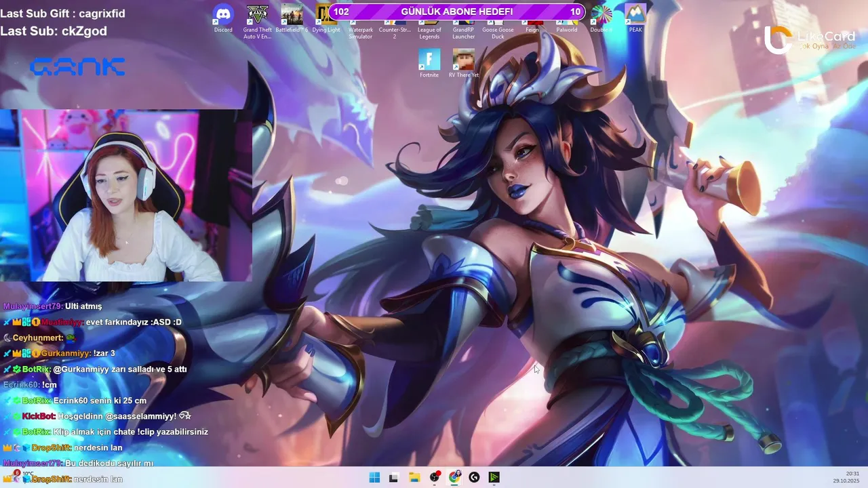
Task: Select the GrandRP Launcher shortcut
Action: pos(464,30)
